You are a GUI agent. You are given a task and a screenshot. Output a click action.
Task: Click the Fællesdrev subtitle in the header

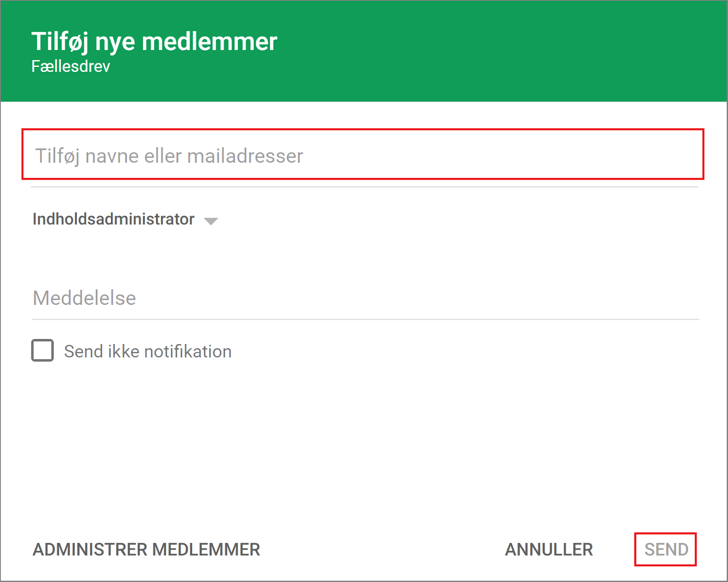[71, 66]
